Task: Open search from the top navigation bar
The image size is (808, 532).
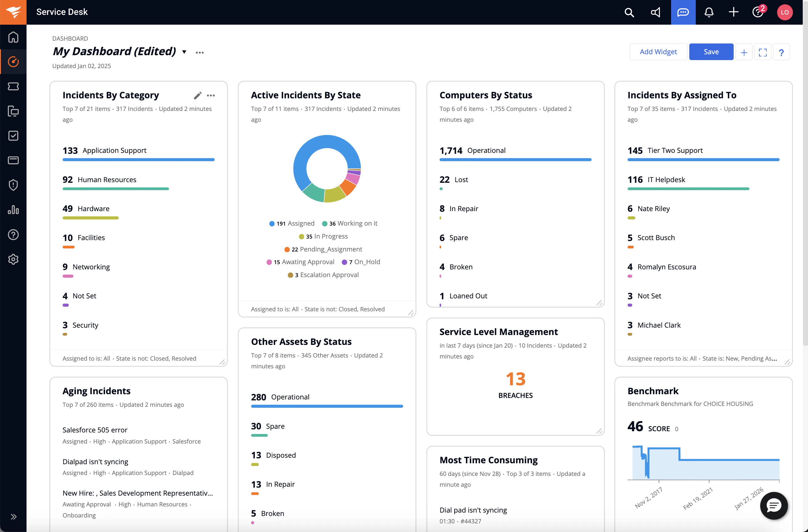Action: click(629, 12)
